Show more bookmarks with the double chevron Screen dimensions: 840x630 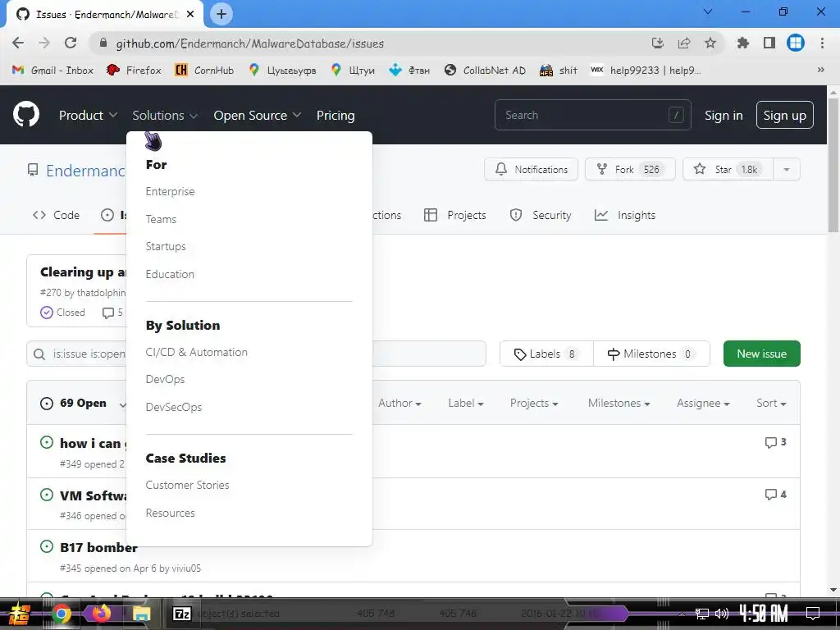tap(820, 71)
